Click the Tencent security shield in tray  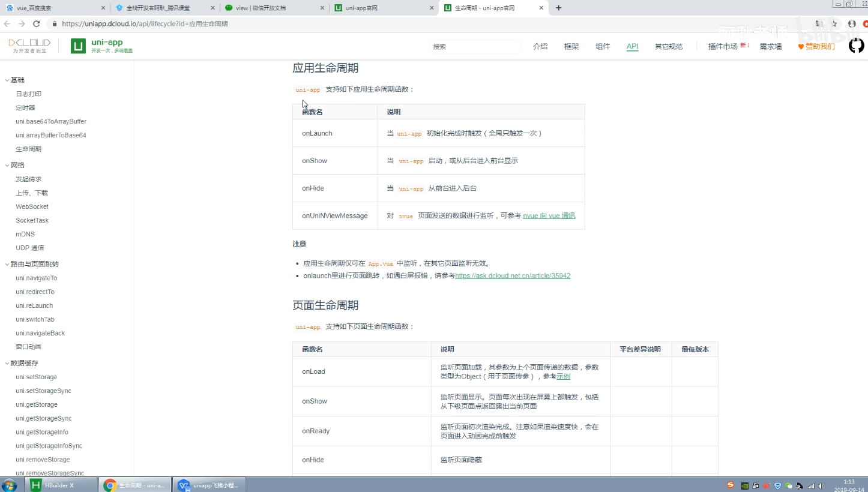coord(777,484)
